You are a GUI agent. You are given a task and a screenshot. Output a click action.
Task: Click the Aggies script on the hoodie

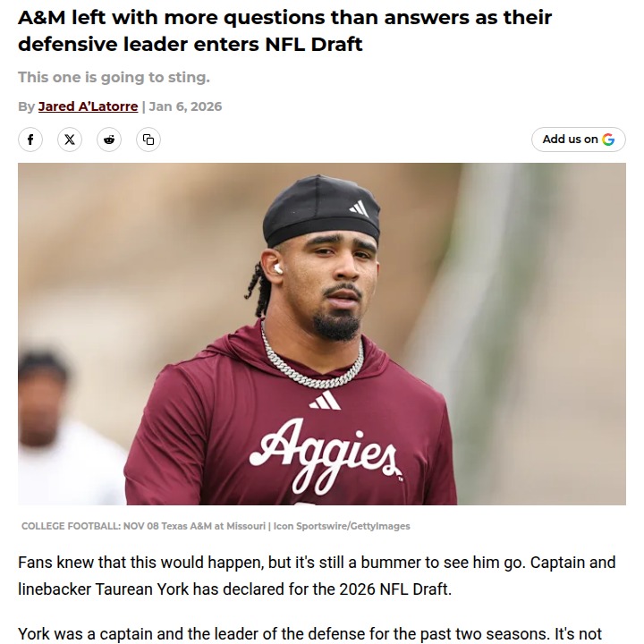pos(327,447)
